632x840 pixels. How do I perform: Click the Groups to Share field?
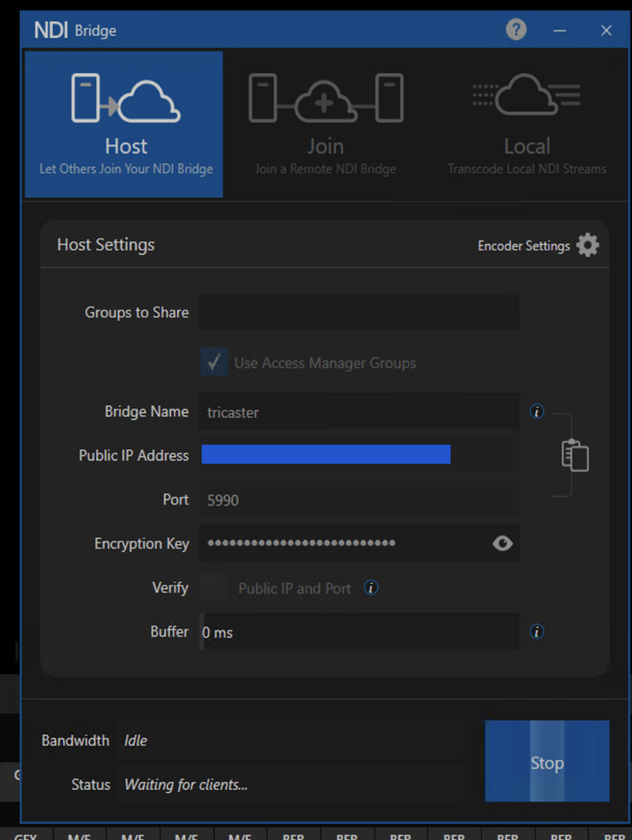click(x=359, y=312)
